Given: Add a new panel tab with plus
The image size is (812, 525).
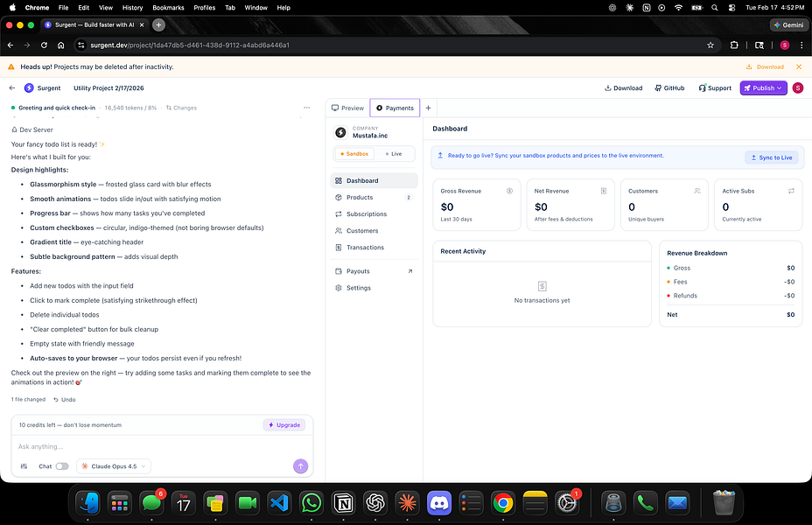Looking at the screenshot, I should [x=428, y=108].
